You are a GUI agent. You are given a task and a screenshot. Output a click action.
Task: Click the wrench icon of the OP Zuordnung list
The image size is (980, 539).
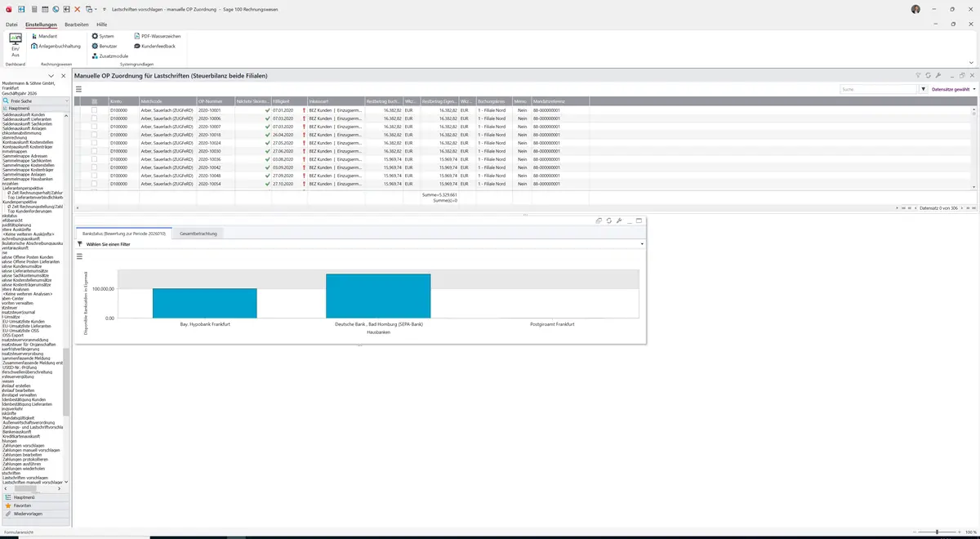(x=938, y=75)
